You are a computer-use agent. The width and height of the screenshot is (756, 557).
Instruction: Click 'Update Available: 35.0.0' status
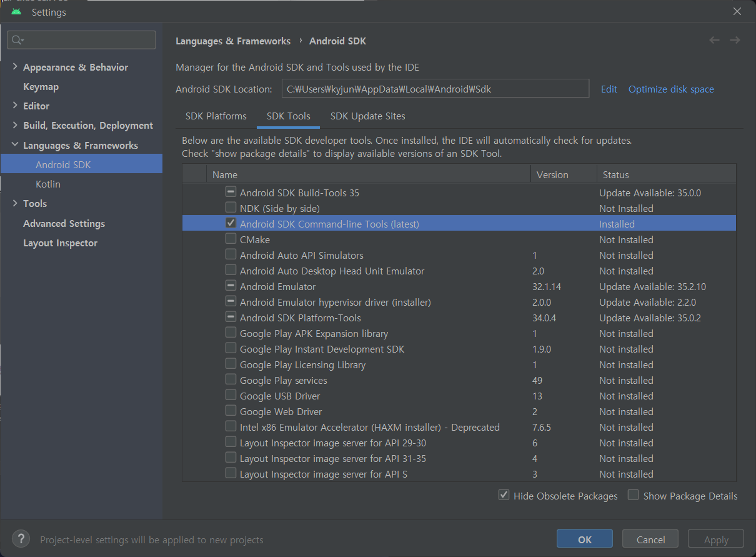click(x=650, y=193)
